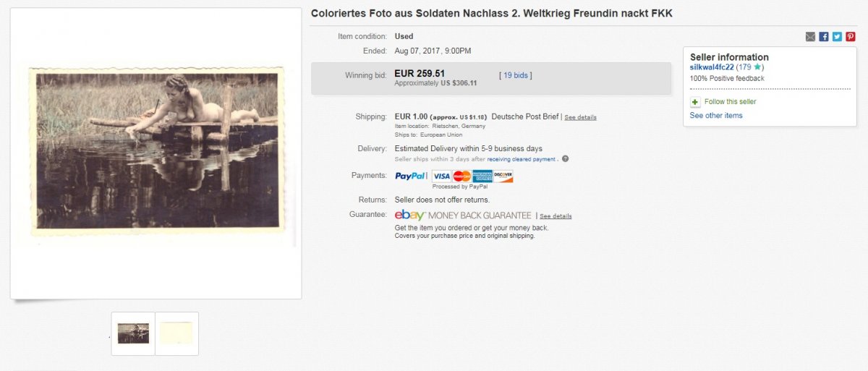Click the Mastercard icon
The width and height of the screenshot is (868, 371).
[461, 176]
